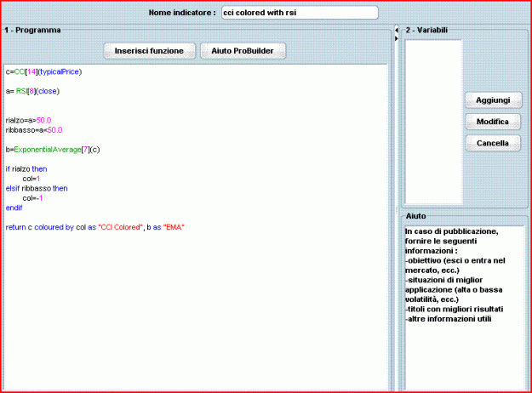Click the 'endif' keyword line

[14, 208]
